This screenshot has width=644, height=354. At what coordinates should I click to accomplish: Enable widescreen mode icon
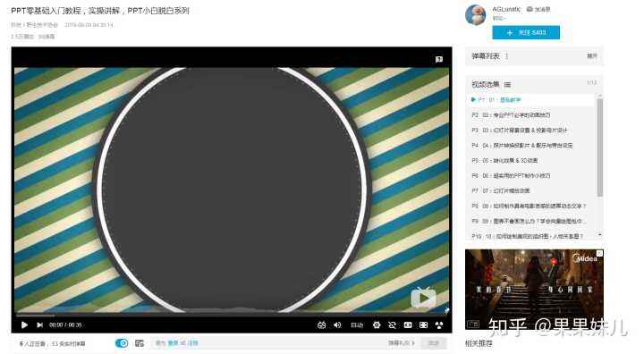click(408, 324)
